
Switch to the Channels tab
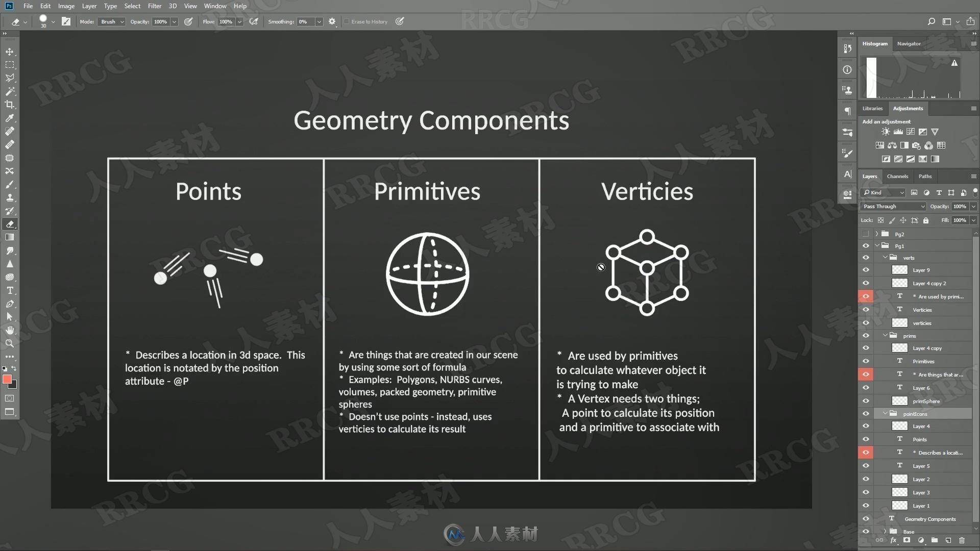897,176
